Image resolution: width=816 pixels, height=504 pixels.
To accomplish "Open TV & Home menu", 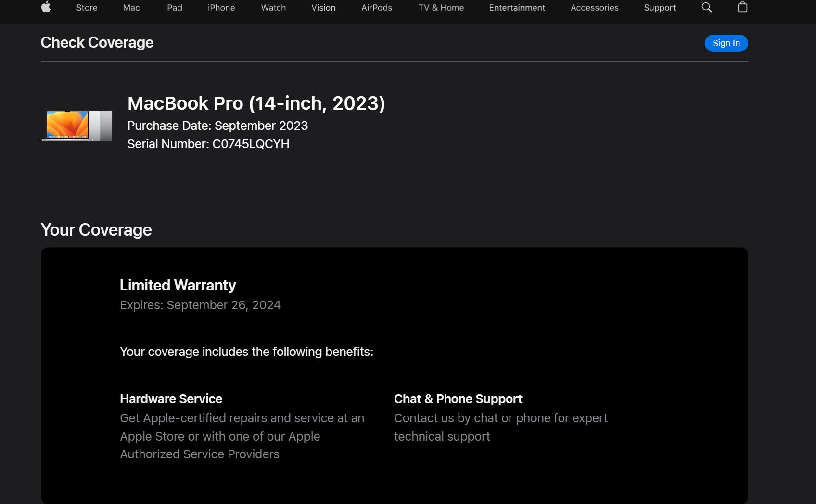I will pos(441,8).
